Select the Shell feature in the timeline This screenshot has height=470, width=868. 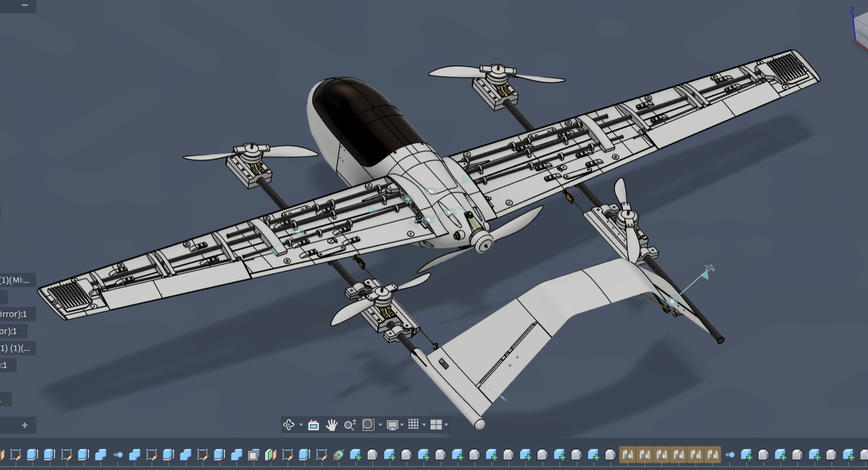(253, 455)
